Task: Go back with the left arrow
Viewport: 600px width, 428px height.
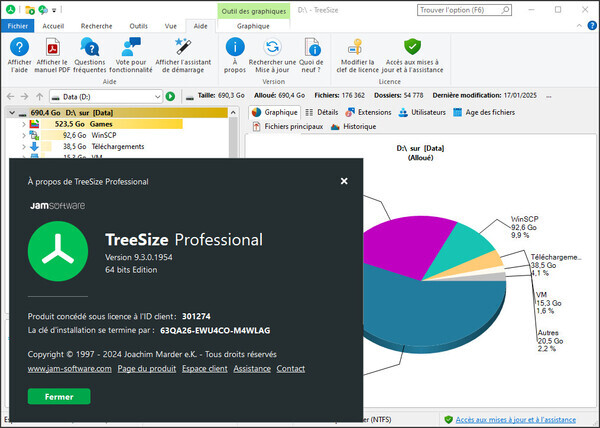Action: pos(11,97)
